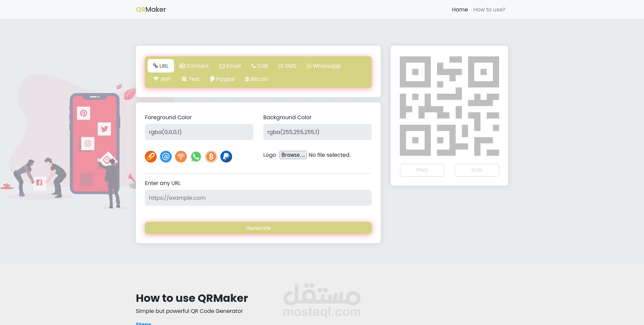Click the Generate button
This screenshot has height=325, width=644.
tap(258, 228)
